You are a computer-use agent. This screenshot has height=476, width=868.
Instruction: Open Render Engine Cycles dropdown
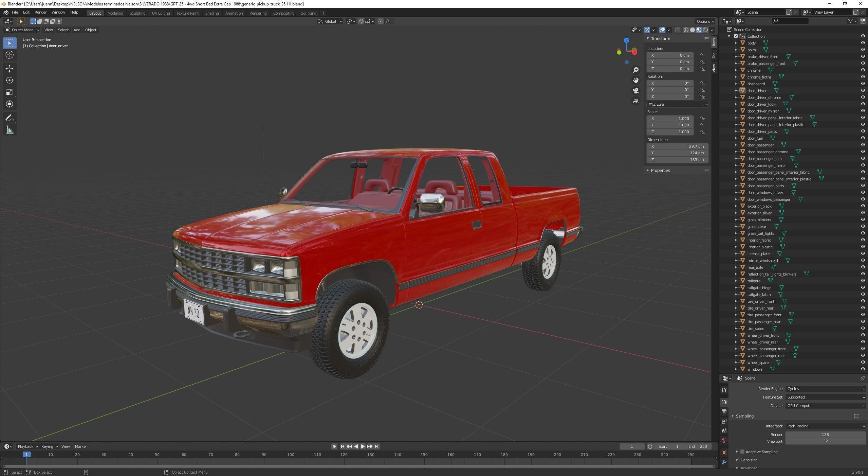(x=826, y=389)
